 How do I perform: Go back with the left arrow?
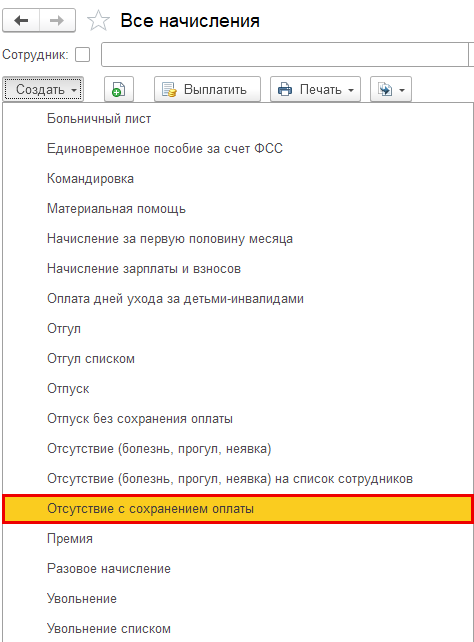click(21, 20)
